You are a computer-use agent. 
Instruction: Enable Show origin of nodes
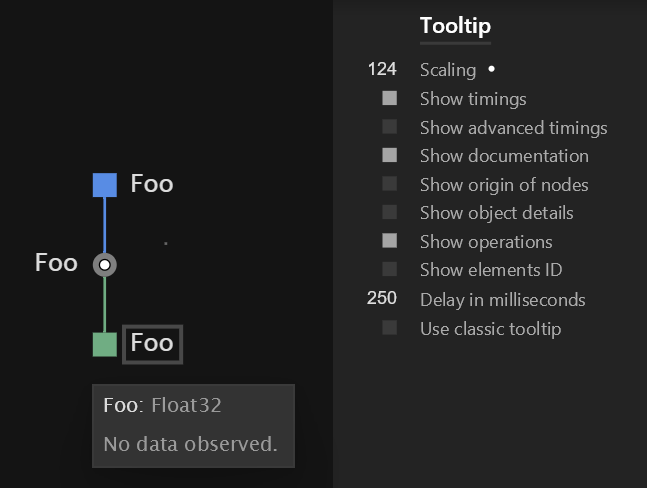(390, 184)
